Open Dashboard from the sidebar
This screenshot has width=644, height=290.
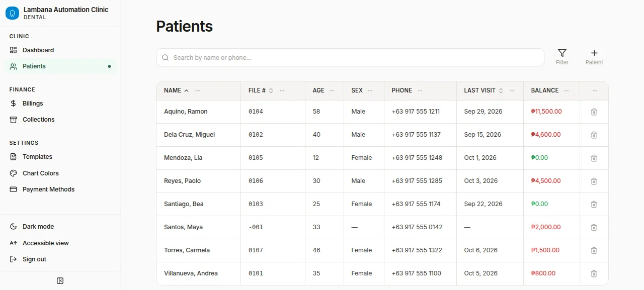60,50
